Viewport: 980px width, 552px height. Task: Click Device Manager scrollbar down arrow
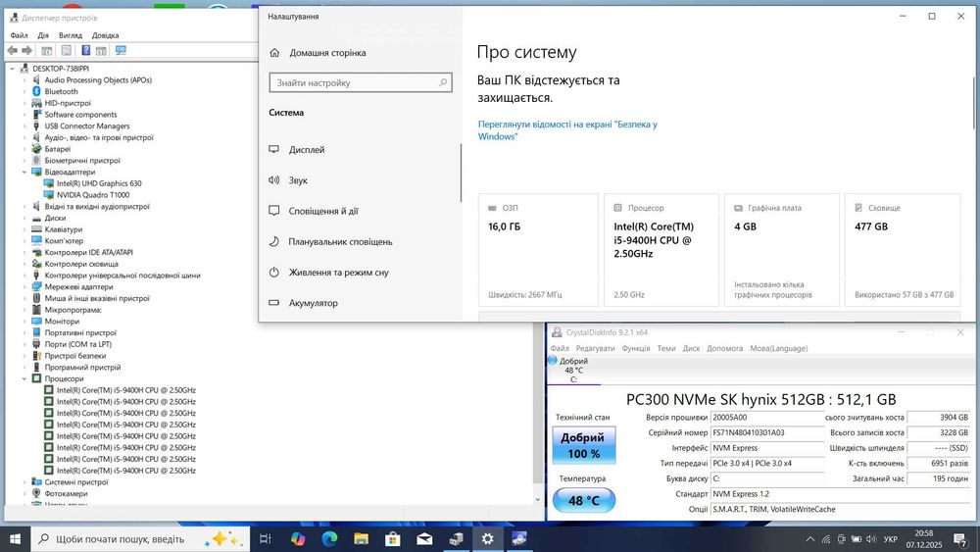coord(537,499)
